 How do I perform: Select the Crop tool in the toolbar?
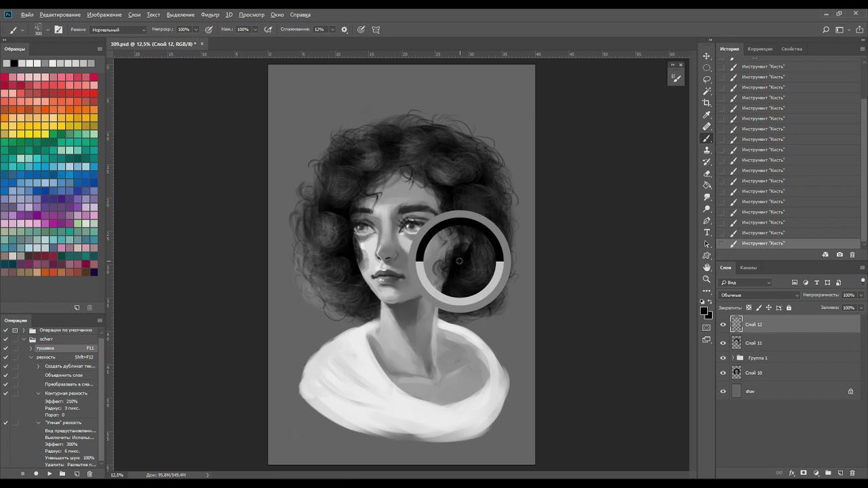(x=707, y=103)
